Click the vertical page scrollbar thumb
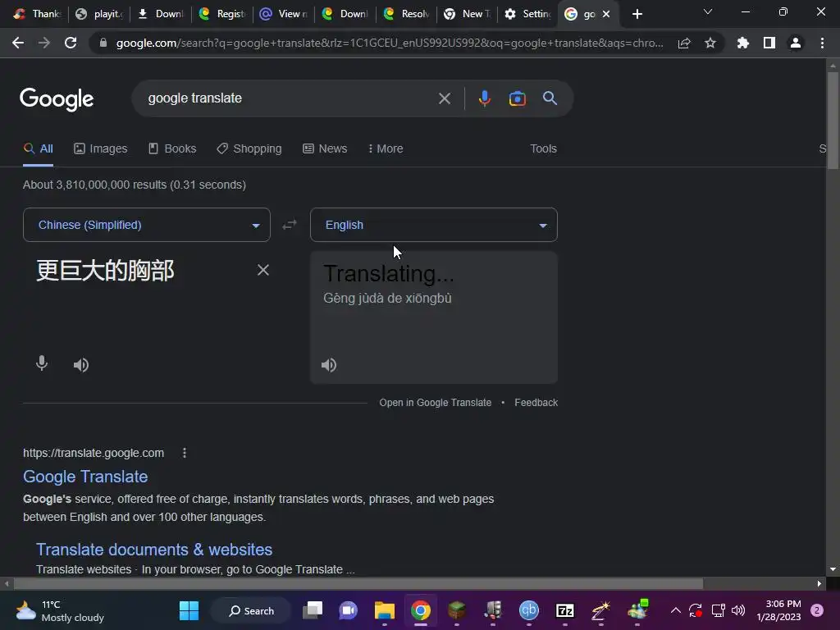The height and width of the screenshot is (630, 840). tap(833, 121)
